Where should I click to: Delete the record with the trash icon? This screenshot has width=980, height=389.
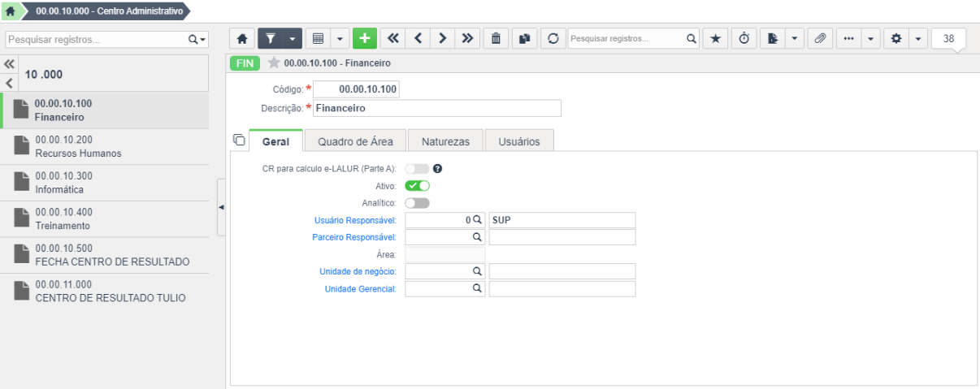pyautogui.click(x=495, y=38)
